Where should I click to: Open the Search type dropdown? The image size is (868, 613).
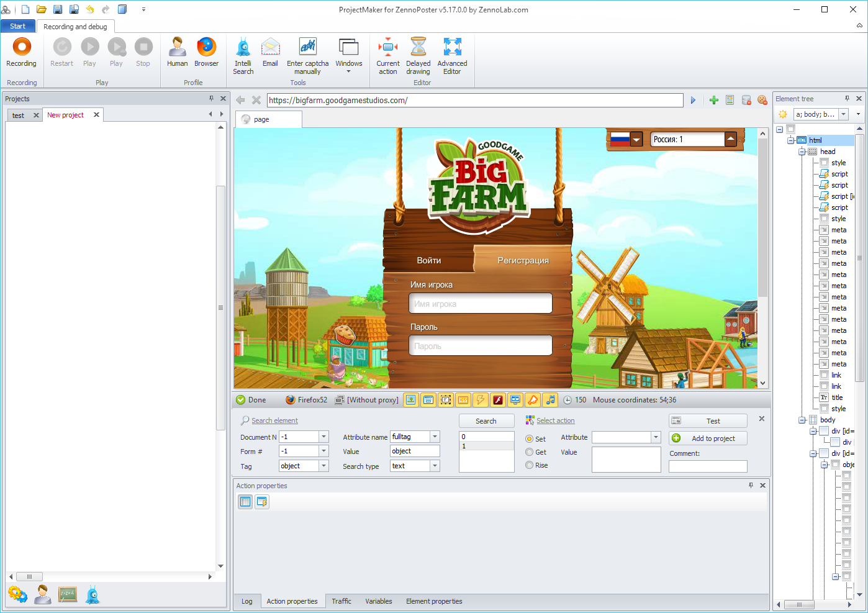tap(435, 466)
